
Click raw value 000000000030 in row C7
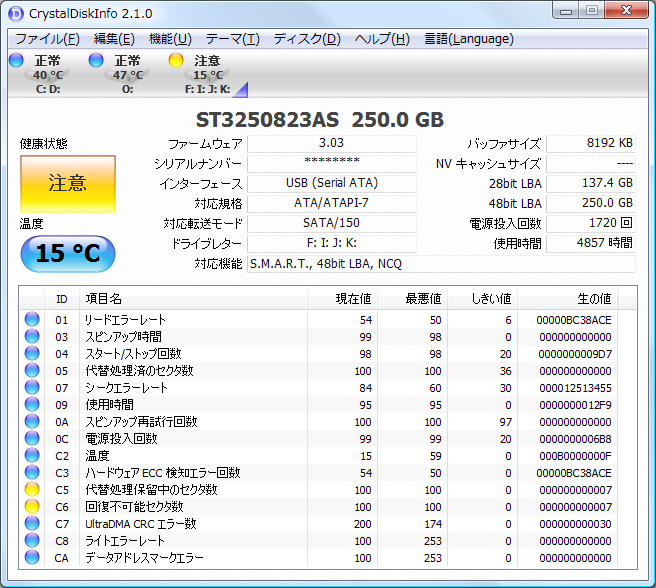pyautogui.click(x=575, y=524)
